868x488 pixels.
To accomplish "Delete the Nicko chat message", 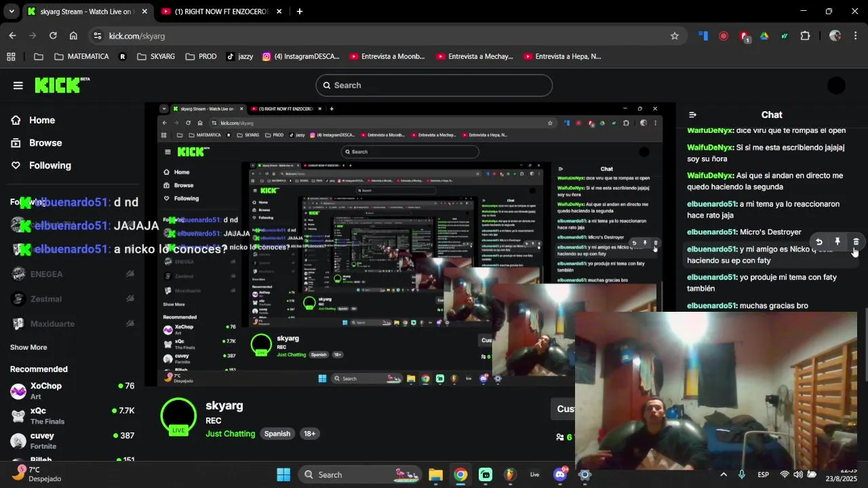I will click(856, 242).
